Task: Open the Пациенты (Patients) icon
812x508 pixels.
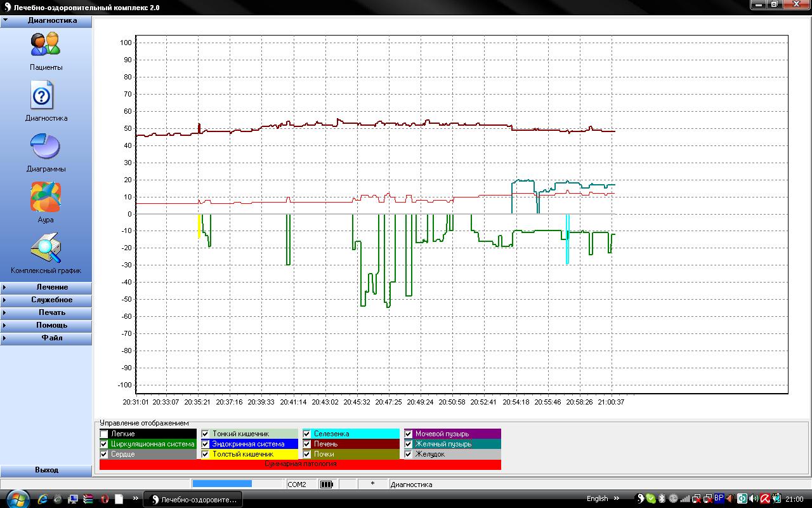Action: tap(45, 44)
